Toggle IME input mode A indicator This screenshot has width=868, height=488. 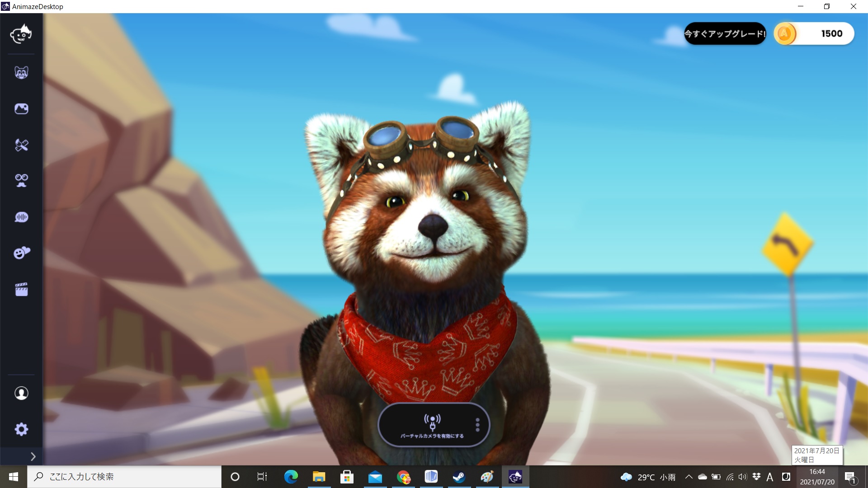(770, 477)
